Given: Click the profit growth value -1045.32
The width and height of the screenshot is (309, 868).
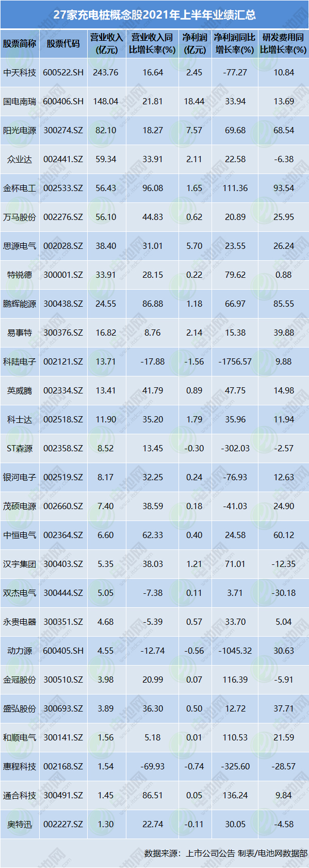Looking at the screenshot, I should (x=235, y=651).
